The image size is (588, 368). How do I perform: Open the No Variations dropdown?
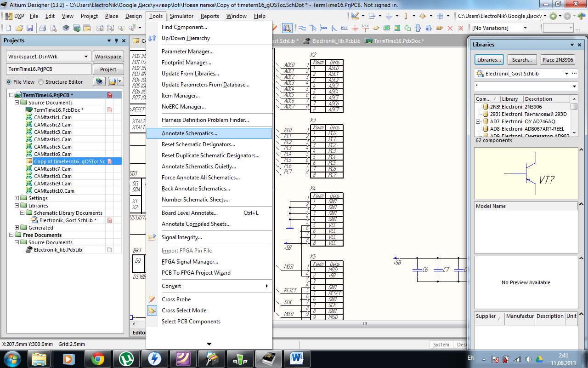tap(525, 28)
